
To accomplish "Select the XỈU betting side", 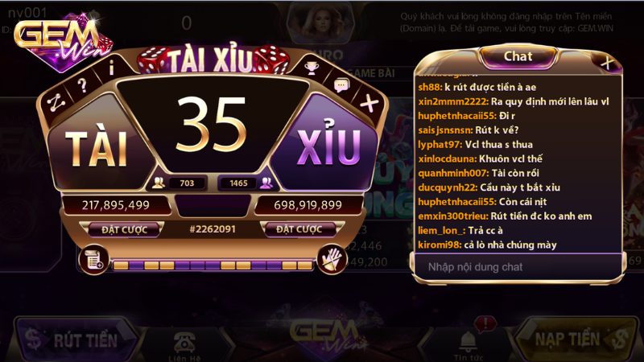I will (328, 147).
